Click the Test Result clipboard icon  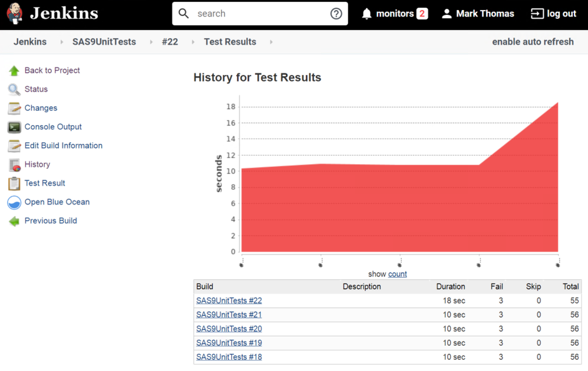(14, 183)
